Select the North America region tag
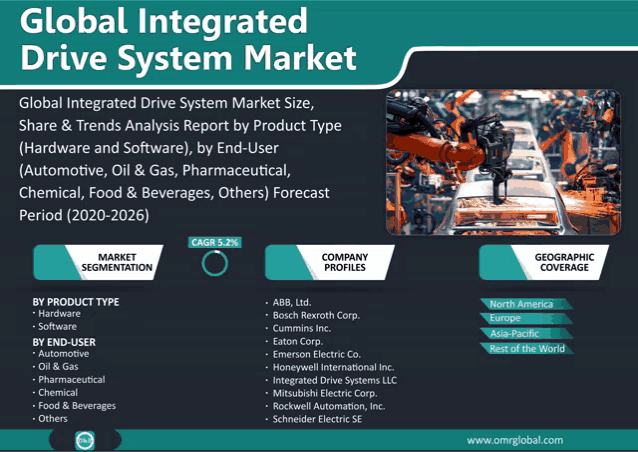The height and width of the screenshot is (452, 638). pyautogui.click(x=526, y=304)
